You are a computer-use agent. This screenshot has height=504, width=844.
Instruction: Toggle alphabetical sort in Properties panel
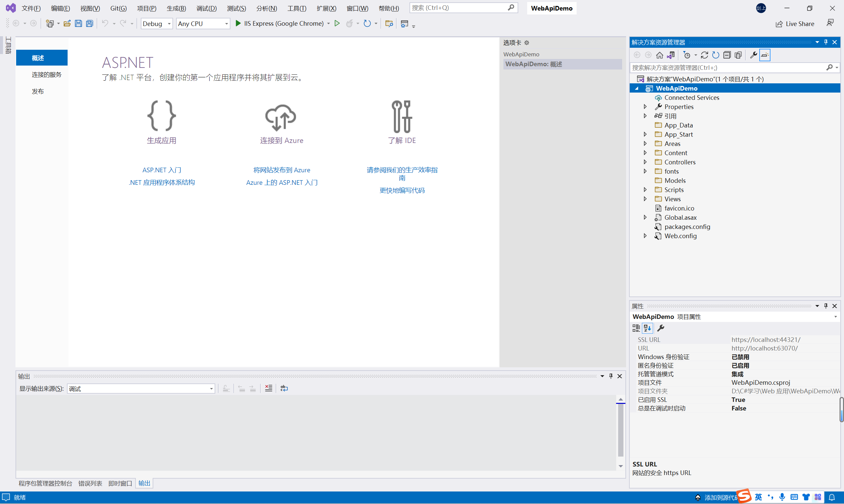(647, 328)
